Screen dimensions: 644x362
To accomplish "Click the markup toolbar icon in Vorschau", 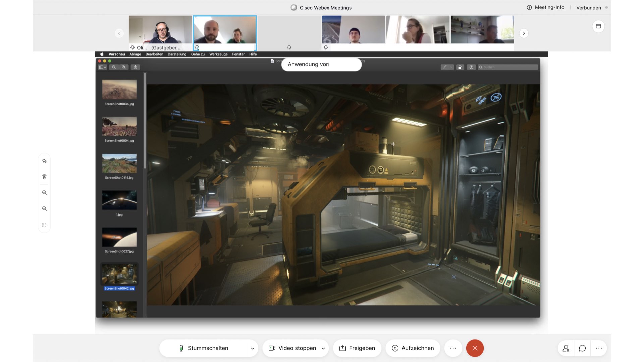I will click(x=471, y=67).
